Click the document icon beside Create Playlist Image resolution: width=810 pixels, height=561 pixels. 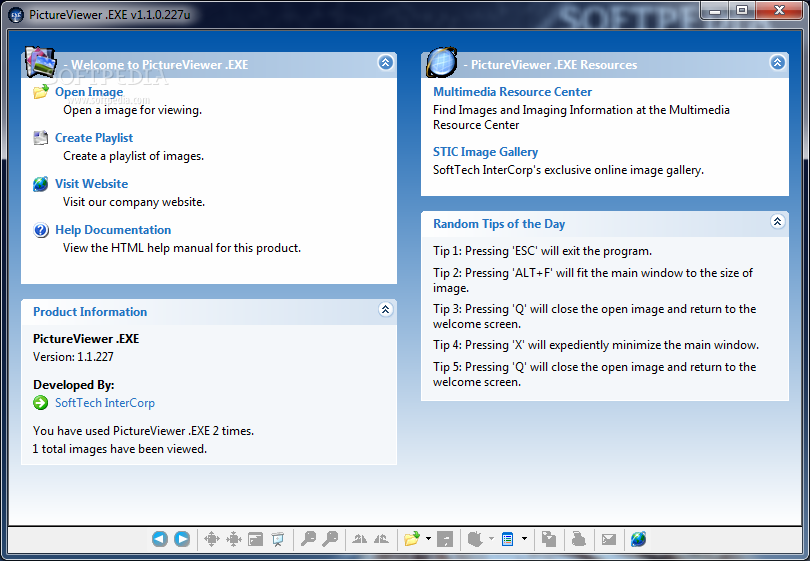[x=41, y=138]
